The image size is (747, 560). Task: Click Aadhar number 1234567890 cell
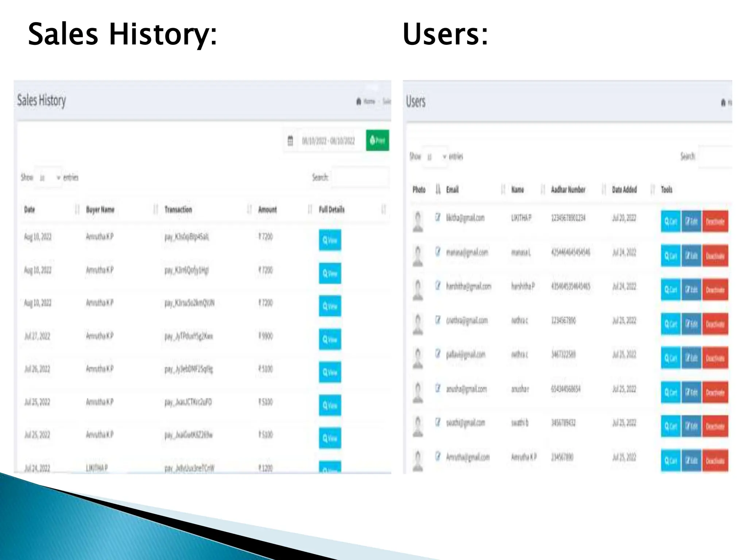tap(563, 320)
